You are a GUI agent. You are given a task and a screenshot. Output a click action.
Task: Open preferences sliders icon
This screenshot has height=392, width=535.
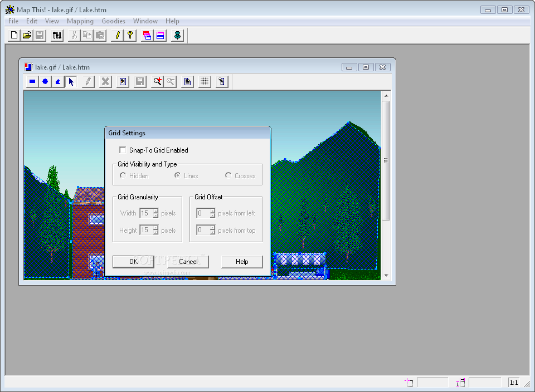tap(57, 36)
